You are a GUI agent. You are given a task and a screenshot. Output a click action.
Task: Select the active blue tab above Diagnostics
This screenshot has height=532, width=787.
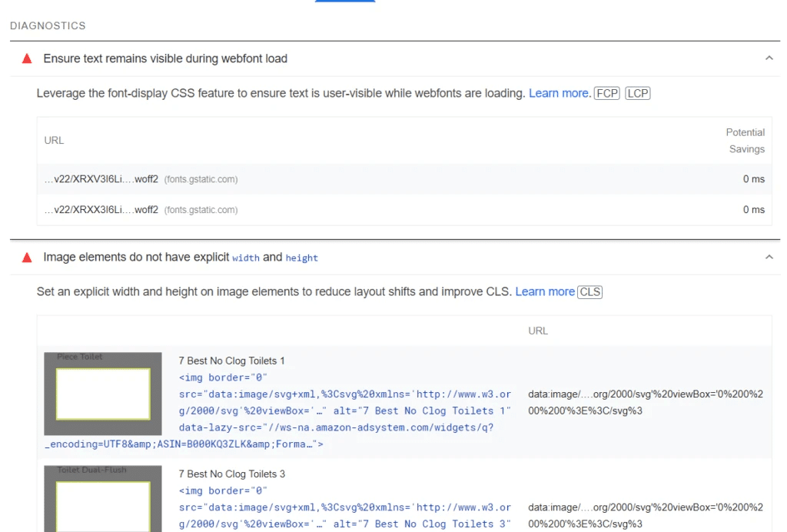point(344,2)
